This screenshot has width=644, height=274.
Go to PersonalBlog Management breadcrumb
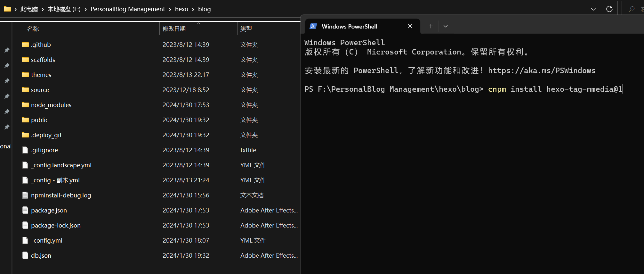pos(128,9)
